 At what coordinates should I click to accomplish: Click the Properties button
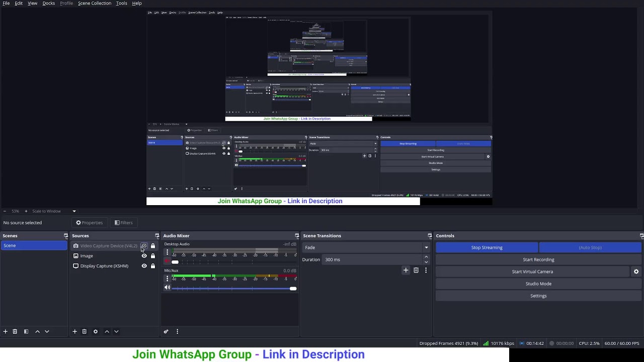89,223
